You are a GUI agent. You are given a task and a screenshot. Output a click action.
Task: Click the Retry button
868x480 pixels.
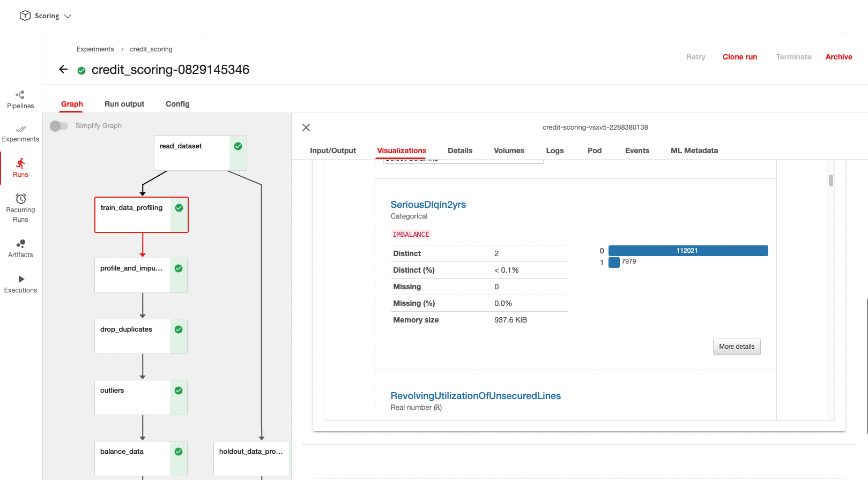(x=696, y=57)
